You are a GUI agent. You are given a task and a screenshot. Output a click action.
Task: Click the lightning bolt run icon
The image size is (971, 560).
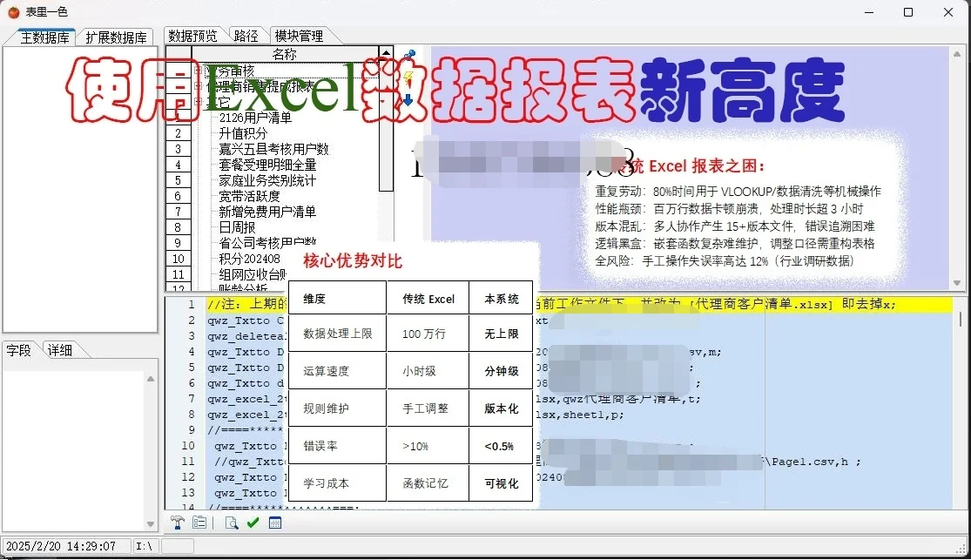408,78
